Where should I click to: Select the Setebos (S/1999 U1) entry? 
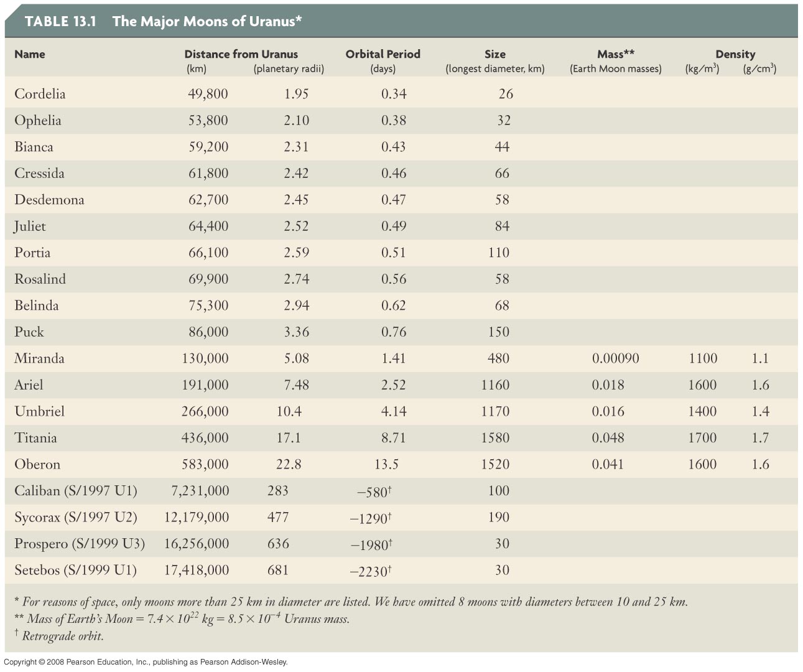point(75,570)
